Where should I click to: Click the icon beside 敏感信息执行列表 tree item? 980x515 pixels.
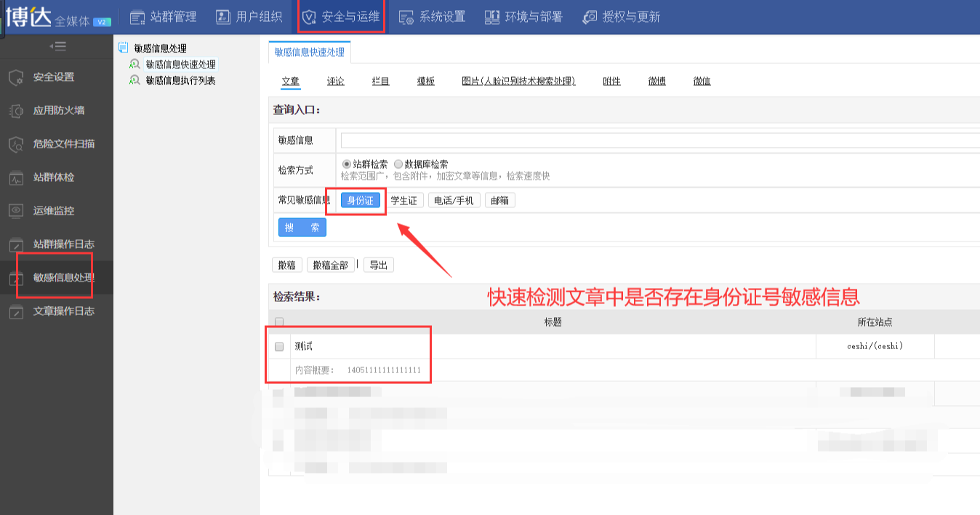[134, 80]
